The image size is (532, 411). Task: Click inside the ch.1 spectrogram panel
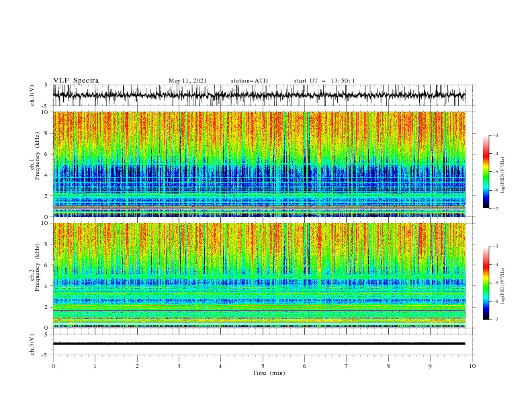259,164
